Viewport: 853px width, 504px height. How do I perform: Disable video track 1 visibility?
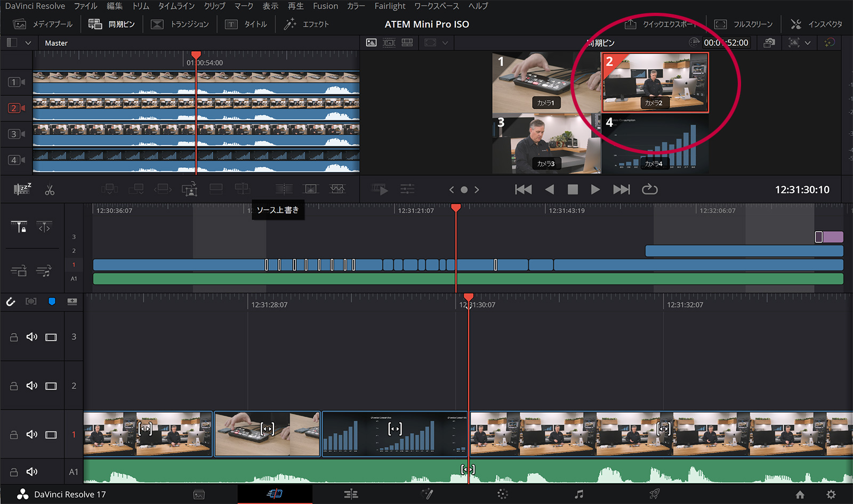51,435
